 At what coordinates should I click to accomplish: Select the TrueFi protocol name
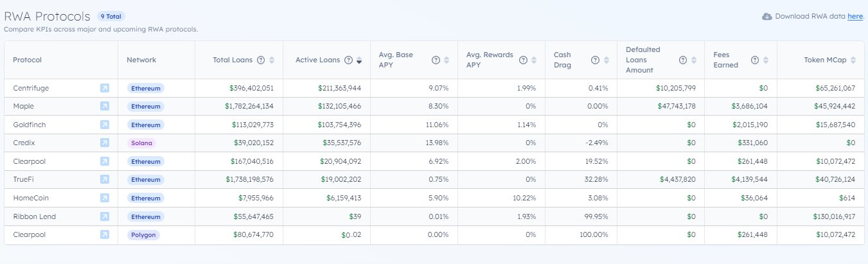coord(24,180)
